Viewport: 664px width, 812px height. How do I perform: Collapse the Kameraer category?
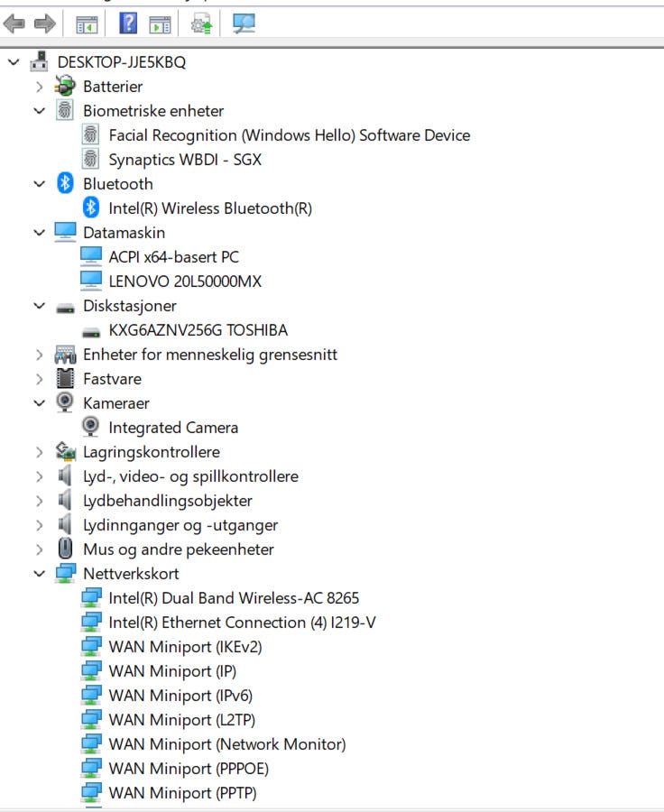click(40, 403)
